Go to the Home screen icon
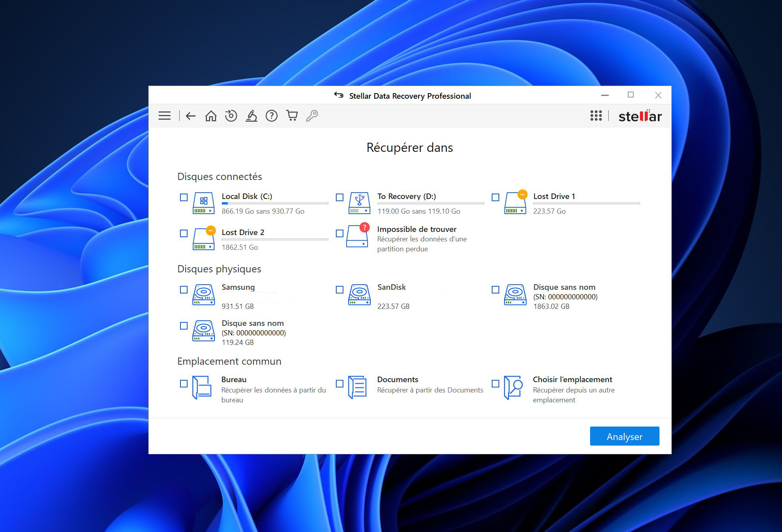Viewport: 782px width, 532px height. (211, 116)
